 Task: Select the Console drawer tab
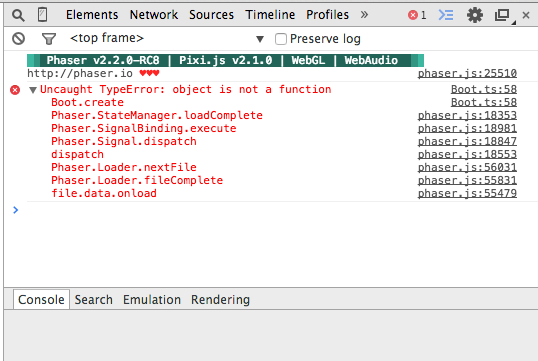coord(41,300)
